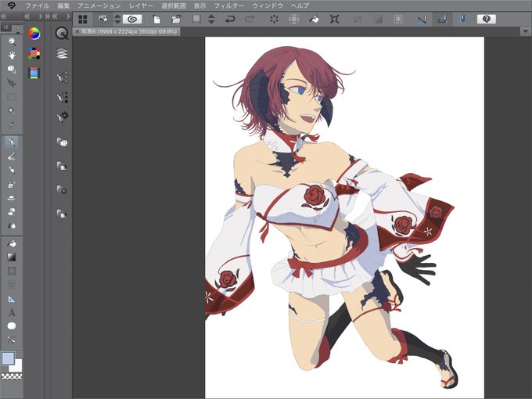This screenshot has width=532, height=399.
Task: Select the Gradient tool
Action: tap(12, 257)
